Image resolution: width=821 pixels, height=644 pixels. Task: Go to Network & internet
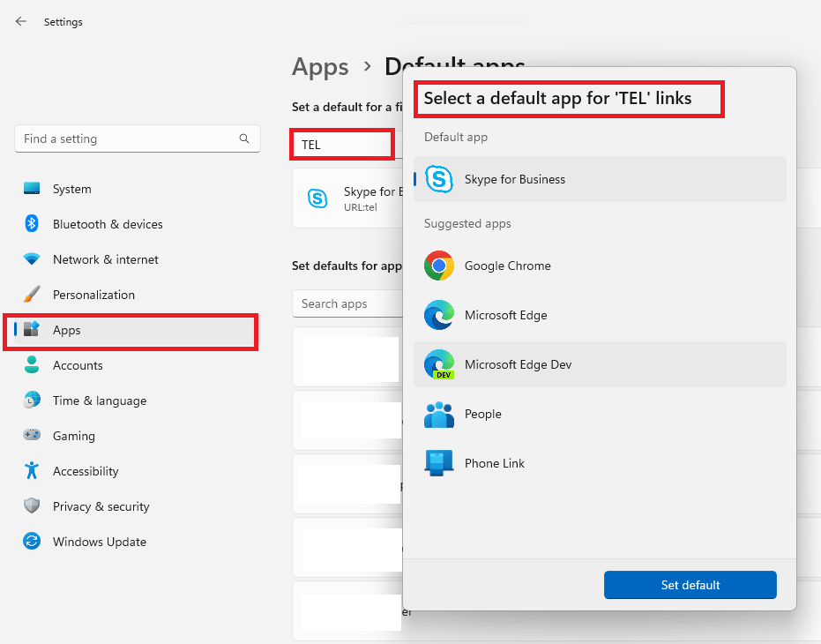(x=138, y=259)
